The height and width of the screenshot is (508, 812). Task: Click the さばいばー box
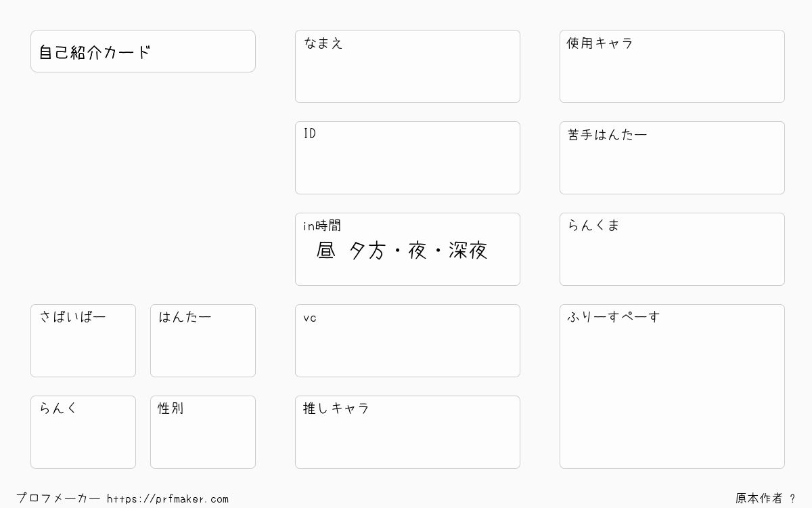(83, 341)
